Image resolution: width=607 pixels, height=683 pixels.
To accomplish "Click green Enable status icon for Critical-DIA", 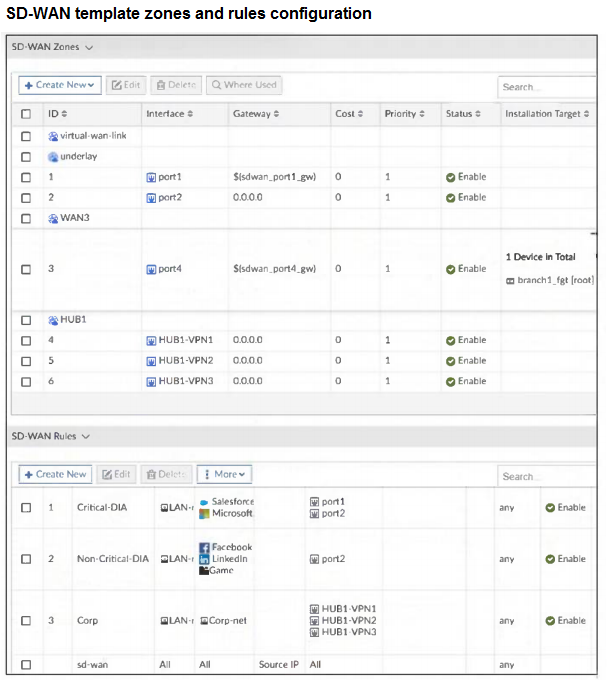I will [550, 508].
